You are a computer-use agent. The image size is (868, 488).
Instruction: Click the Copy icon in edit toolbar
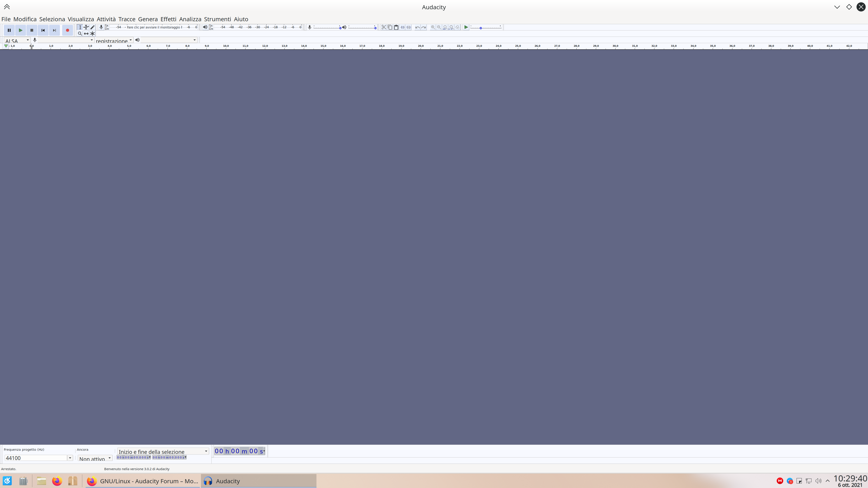pos(390,27)
